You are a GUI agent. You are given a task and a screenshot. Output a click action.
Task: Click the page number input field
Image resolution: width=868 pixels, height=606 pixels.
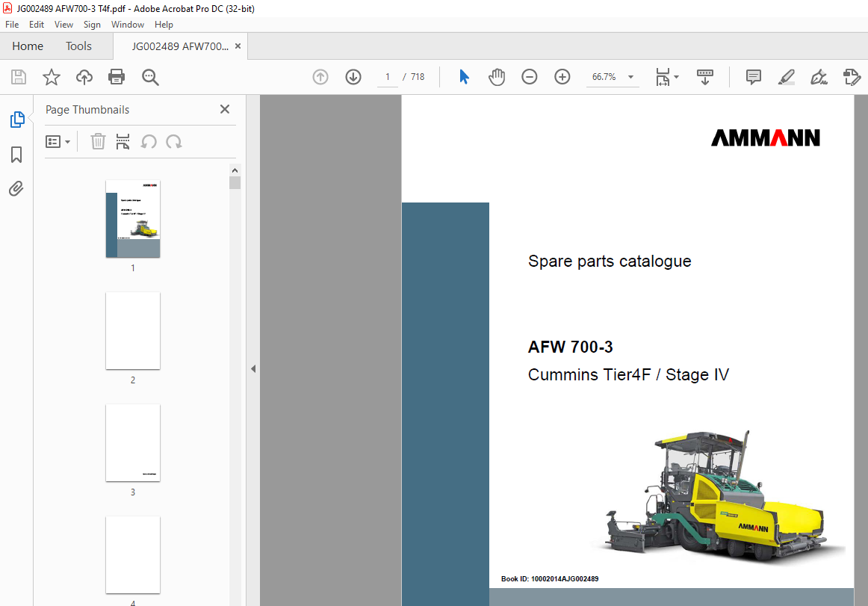[x=388, y=77]
